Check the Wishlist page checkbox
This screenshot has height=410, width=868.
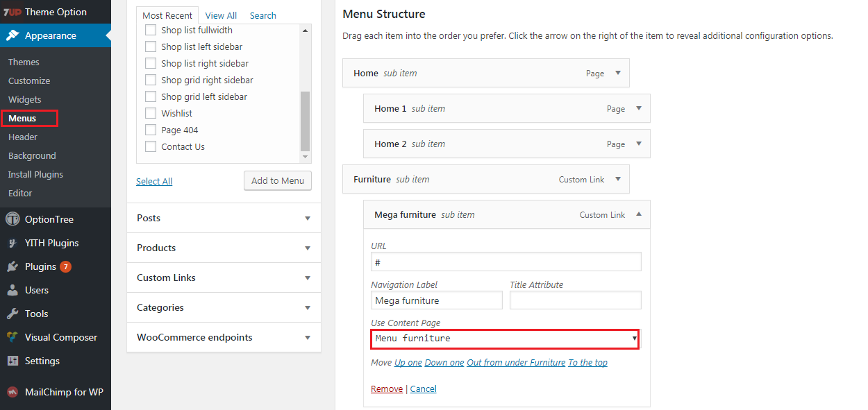pyautogui.click(x=151, y=113)
